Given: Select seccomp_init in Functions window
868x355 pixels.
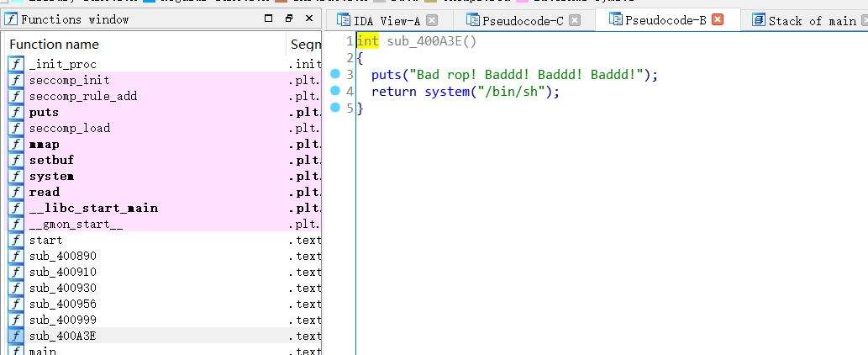Looking at the screenshot, I should point(164,80).
